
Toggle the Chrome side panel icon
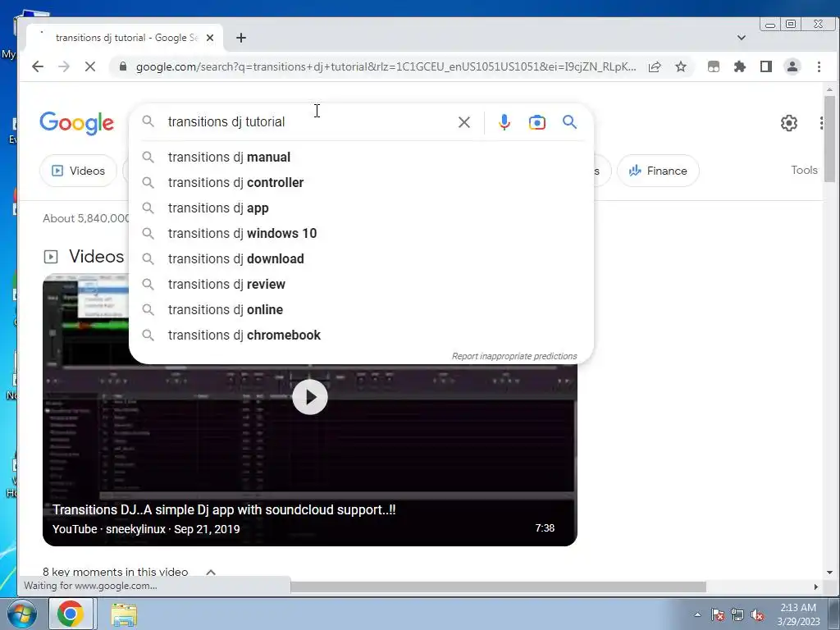[766, 66]
